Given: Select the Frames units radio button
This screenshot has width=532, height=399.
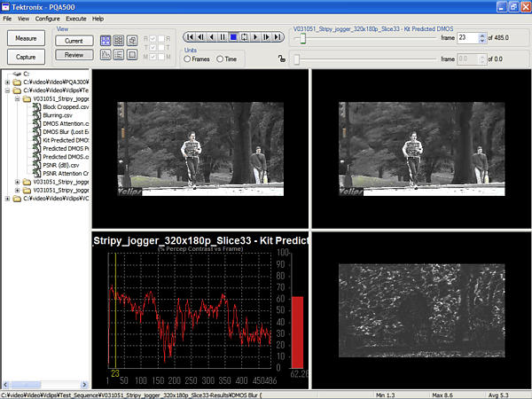Looking at the screenshot, I should pyautogui.click(x=187, y=59).
